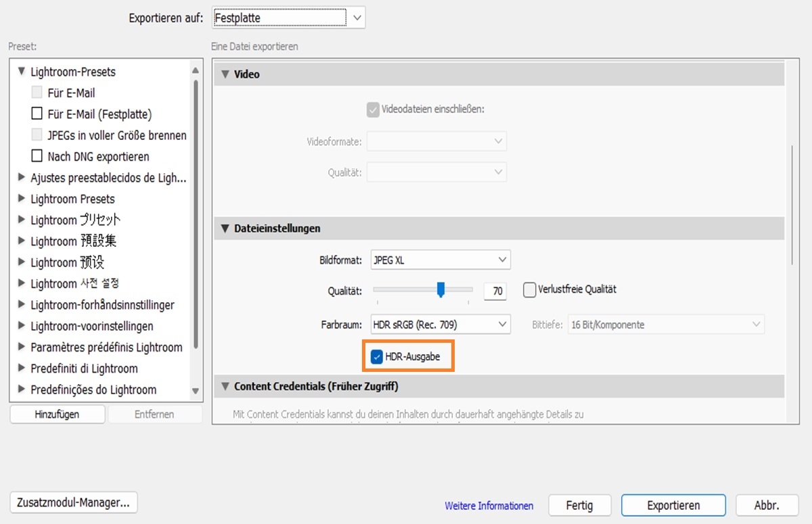Viewport: 812px width, 524px height.
Task: Enable Verlustfreie Qualität checkbox
Action: tap(530, 290)
